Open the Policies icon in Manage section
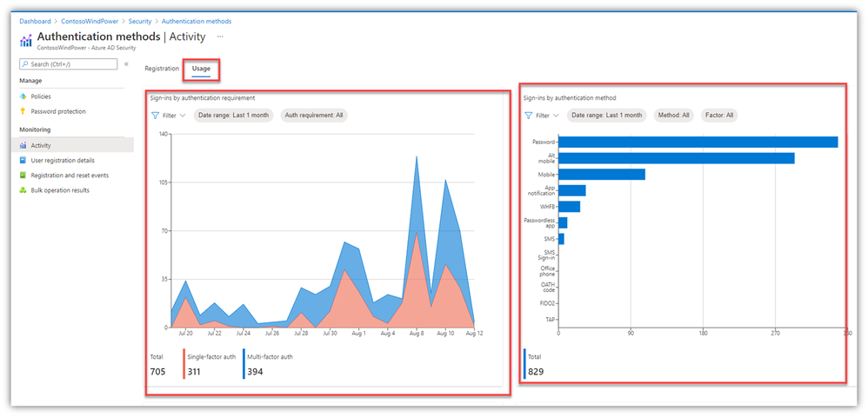The height and width of the screenshot is (417, 868). click(23, 96)
